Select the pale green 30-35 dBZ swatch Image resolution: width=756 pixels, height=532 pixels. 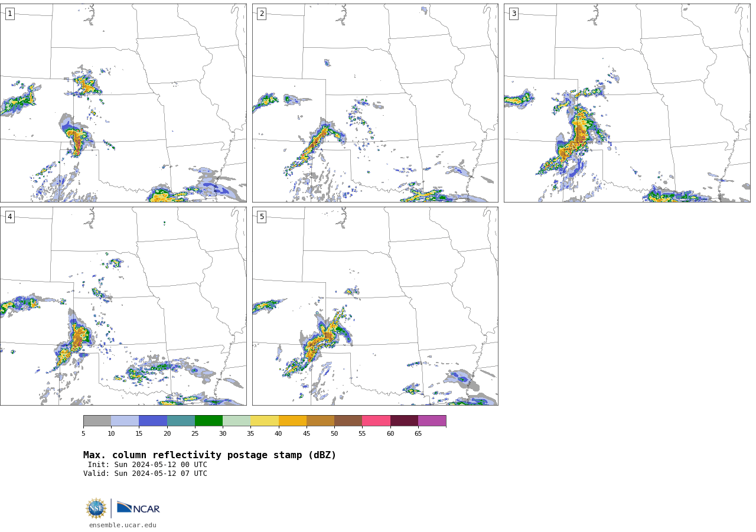[x=236, y=420]
